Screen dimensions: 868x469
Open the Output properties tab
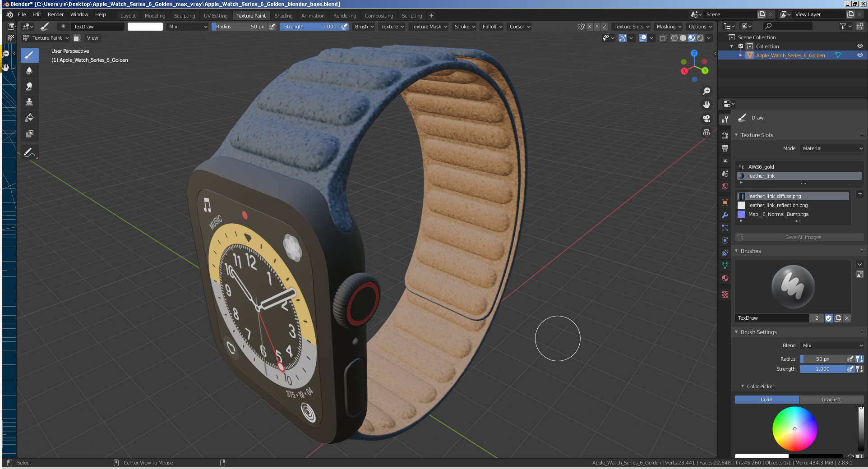click(x=725, y=148)
